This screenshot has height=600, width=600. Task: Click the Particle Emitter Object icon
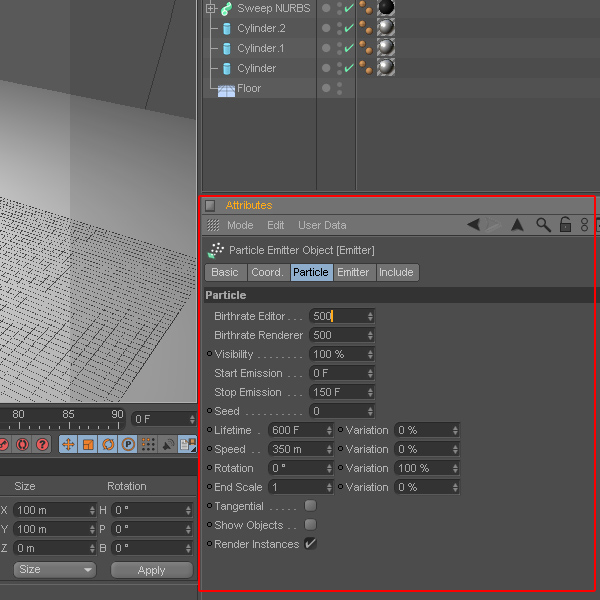tap(216, 251)
